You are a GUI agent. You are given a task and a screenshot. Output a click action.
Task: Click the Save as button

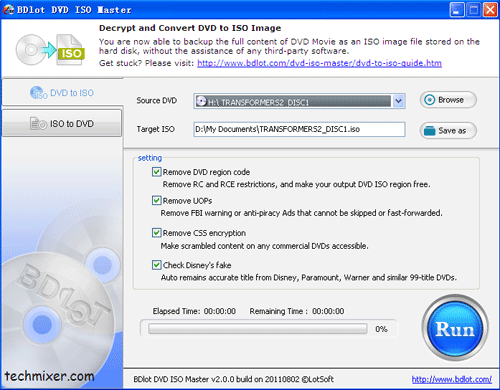[448, 131]
